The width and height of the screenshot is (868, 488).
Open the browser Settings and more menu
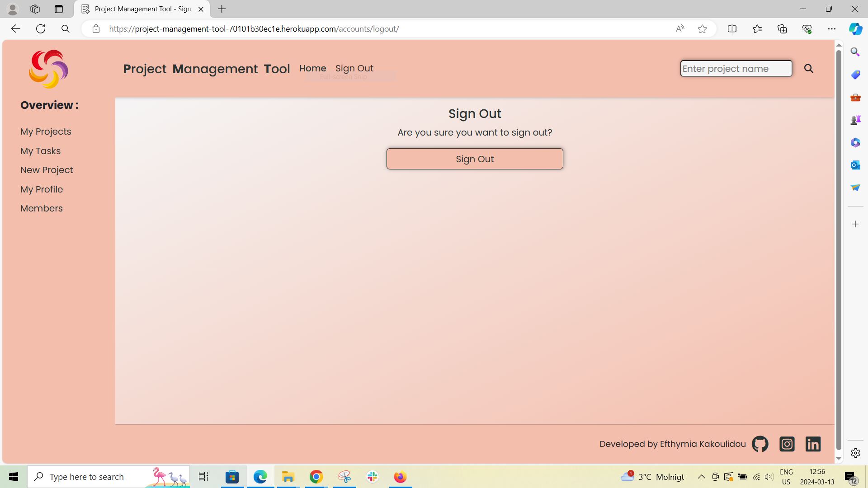(x=832, y=28)
